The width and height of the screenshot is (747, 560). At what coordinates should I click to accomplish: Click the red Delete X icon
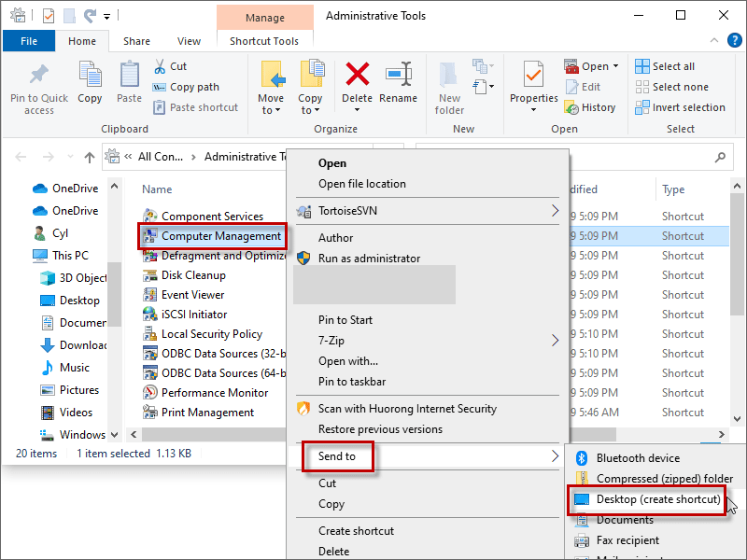tap(358, 74)
